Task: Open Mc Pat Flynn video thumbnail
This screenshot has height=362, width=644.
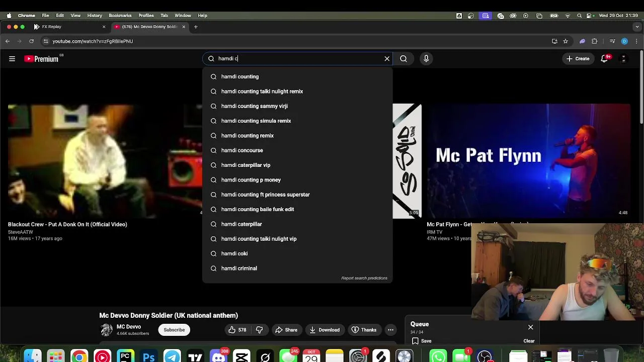Action: point(528,161)
